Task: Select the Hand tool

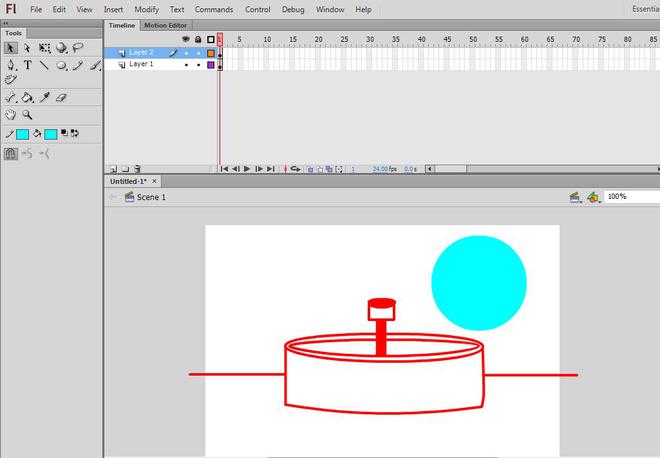Action: pos(11,115)
